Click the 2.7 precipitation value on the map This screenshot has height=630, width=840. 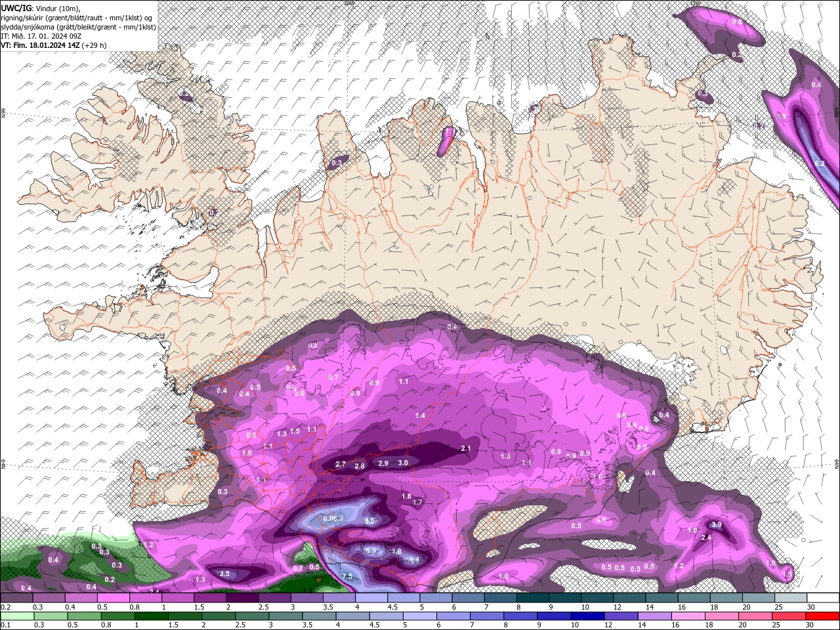[x=341, y=465]
